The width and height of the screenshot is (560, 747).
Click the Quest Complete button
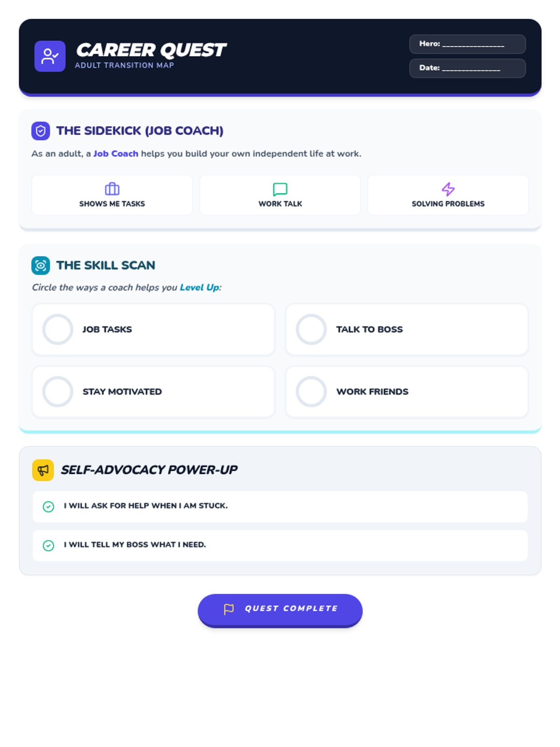pos(280,609)
